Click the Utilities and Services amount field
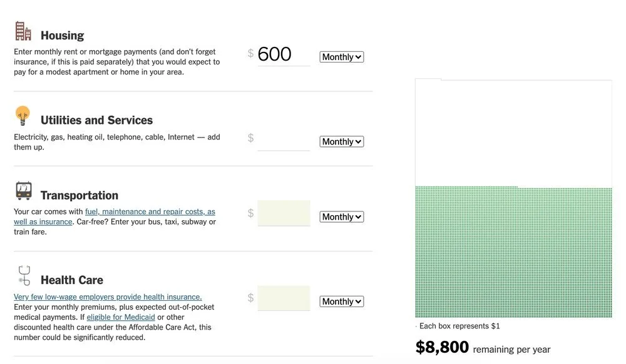 (x=284, y=139)
